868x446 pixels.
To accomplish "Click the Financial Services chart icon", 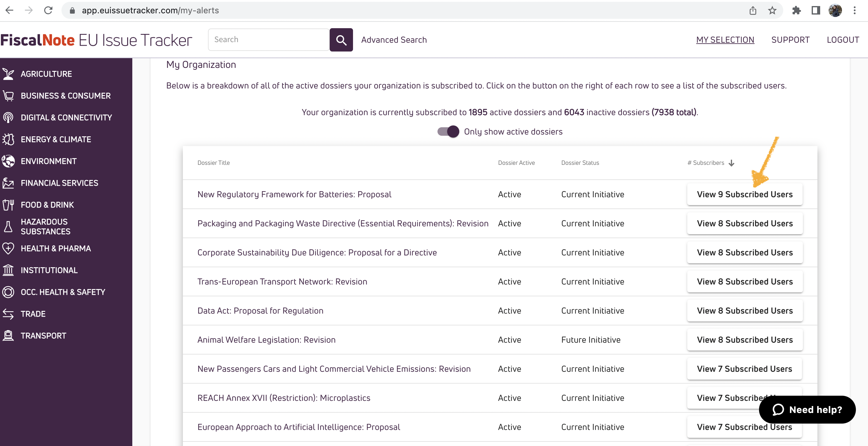I will (x=8, y=183).
